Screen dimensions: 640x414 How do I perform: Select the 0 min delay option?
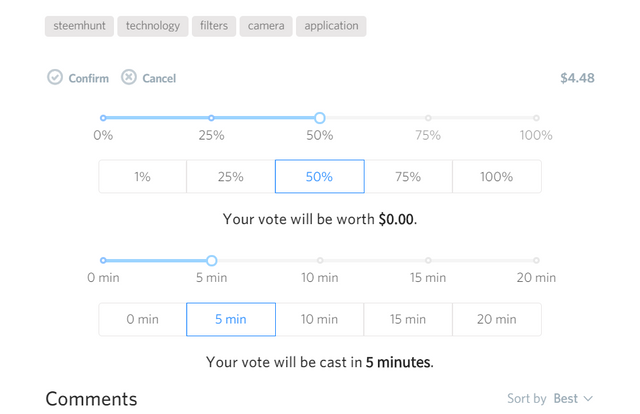tap(142, 319)
